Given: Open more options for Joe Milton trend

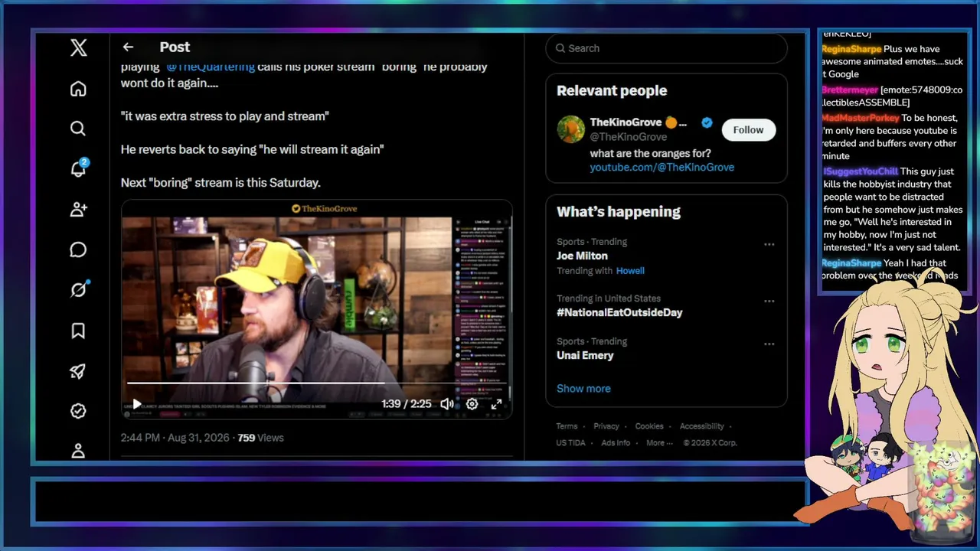Looking at the screenshot, I should coord(769,245).
